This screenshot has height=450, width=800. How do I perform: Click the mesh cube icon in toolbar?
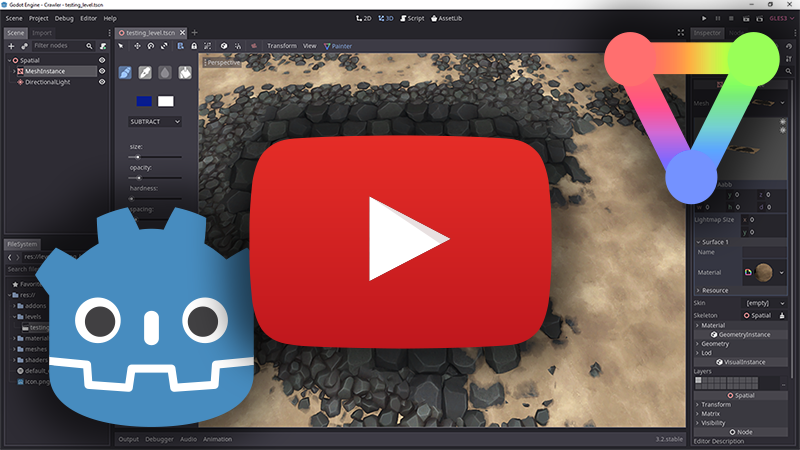224,46
